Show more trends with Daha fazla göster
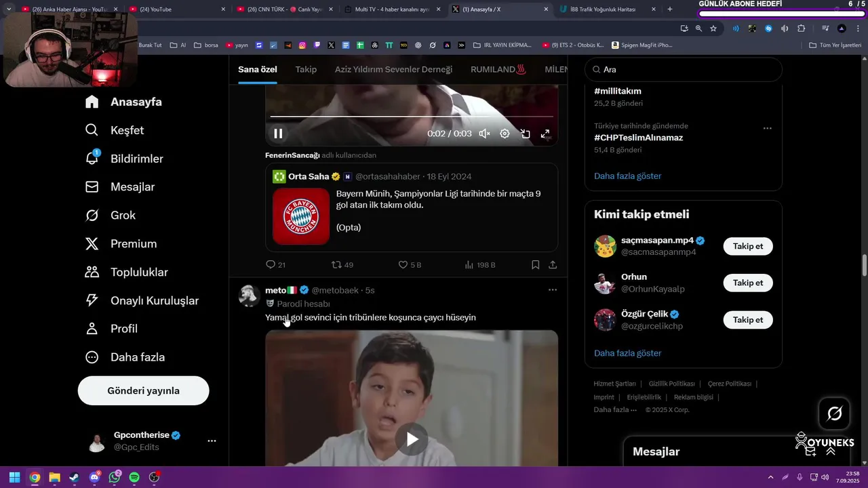The width and height of the screenshot is (868, 488). [627, 176]
